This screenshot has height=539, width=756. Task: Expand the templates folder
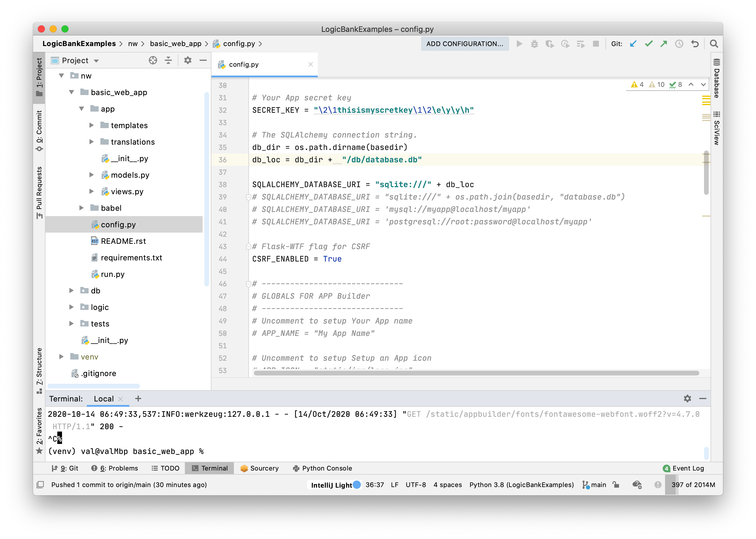[92, 125]
